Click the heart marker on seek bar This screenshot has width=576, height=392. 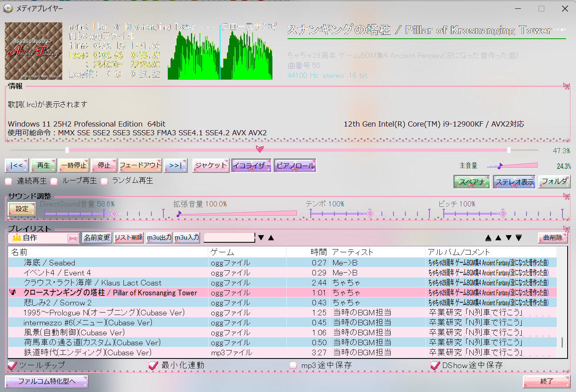pyautogui.click(x=260, y=149)
